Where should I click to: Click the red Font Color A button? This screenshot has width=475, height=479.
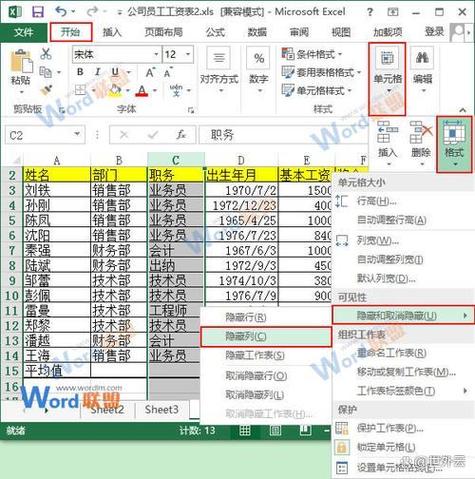click(x=142, y=90)
